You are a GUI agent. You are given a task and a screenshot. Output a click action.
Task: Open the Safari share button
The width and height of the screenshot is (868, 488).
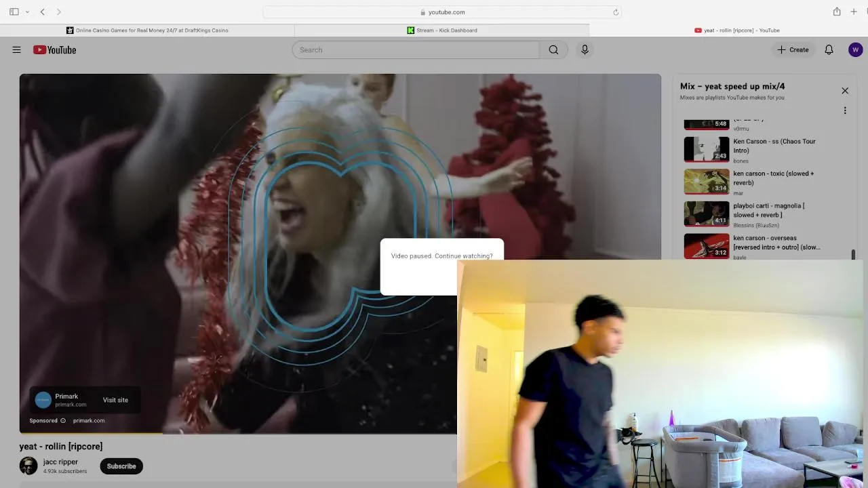click(x=837, y=12)
